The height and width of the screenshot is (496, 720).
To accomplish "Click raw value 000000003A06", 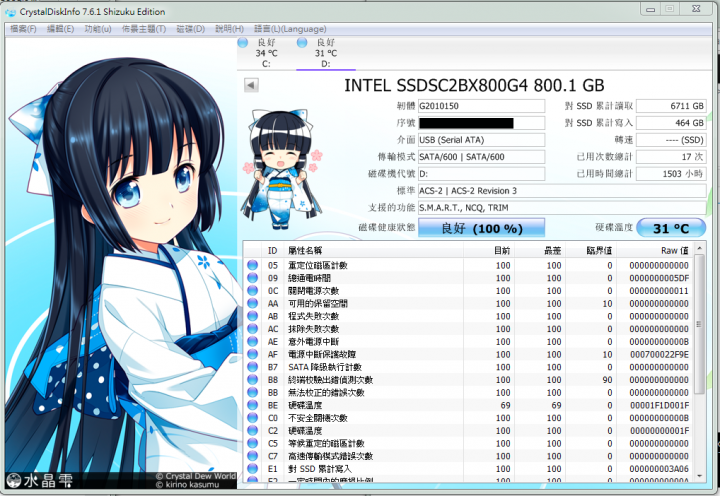I will click(659, 468).
